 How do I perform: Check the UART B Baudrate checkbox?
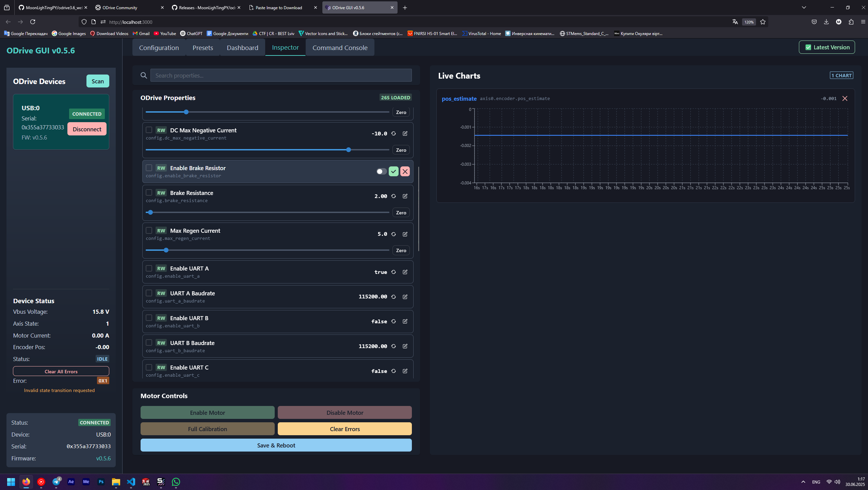pyautogui.click(x=149, y=343)
